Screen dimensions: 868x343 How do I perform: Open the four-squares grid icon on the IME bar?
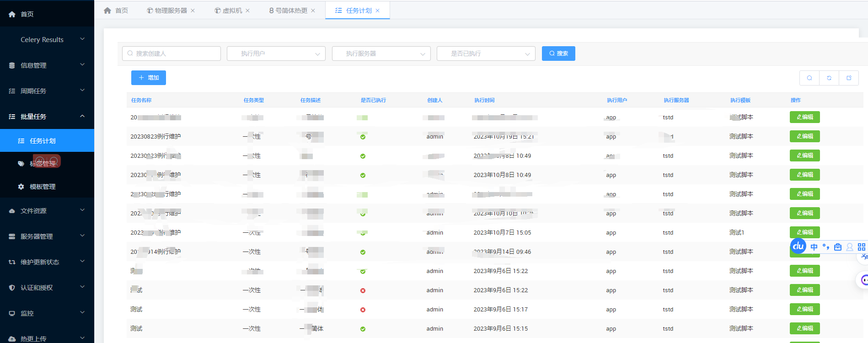pos(862,247)
